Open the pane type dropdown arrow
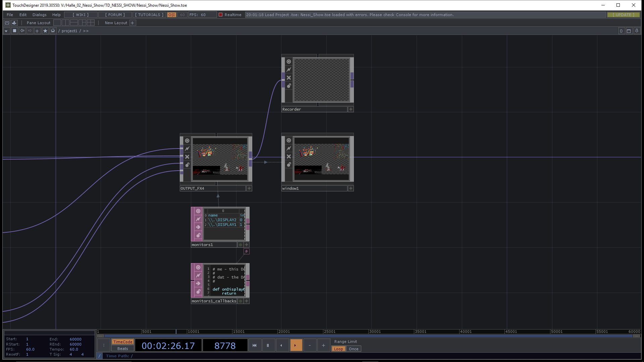644x362 pixels. 6,31
